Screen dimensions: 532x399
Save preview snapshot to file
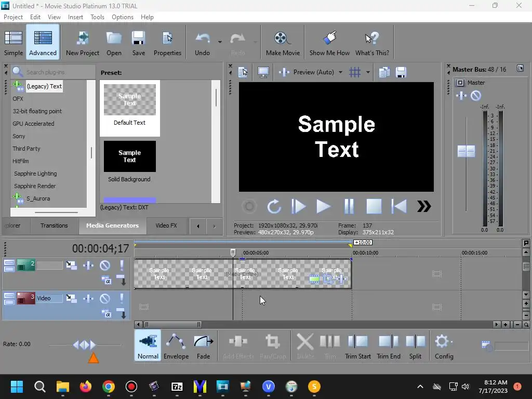[x=401, y=72]
